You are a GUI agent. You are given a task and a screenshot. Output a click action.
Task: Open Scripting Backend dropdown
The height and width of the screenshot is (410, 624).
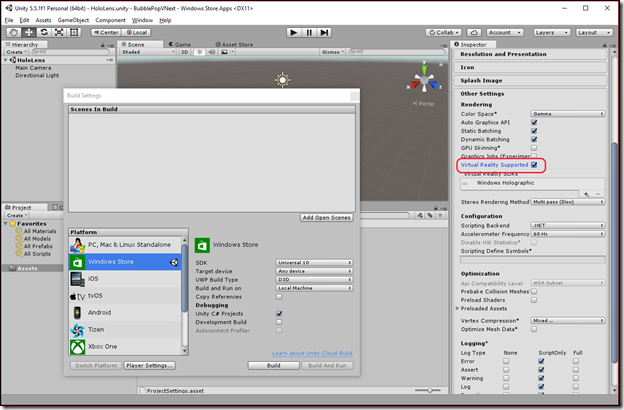pyautogui.click(x=567, y=225)
